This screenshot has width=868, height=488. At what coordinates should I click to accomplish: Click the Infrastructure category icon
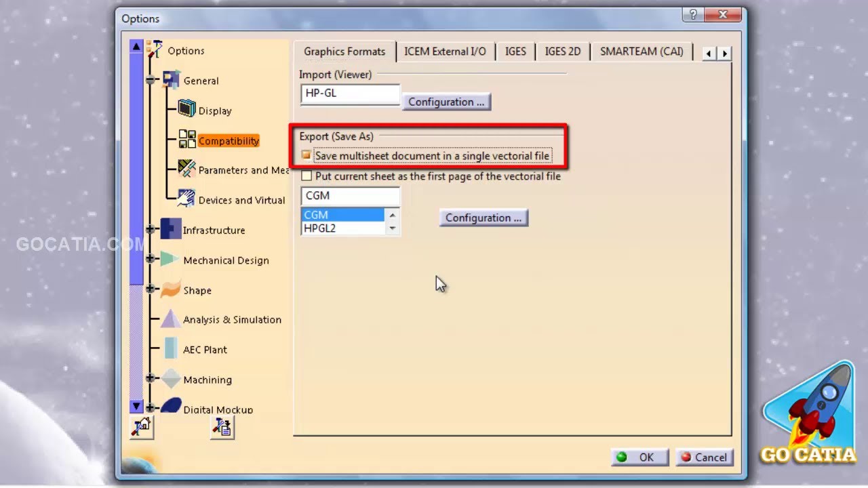coord(171,229)
